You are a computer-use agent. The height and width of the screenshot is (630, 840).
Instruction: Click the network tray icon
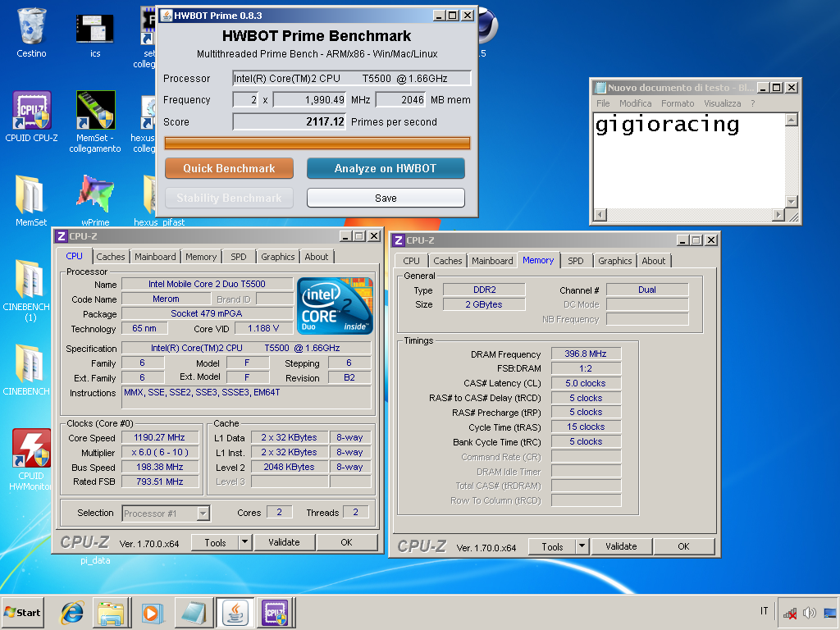tap(790, 612)
